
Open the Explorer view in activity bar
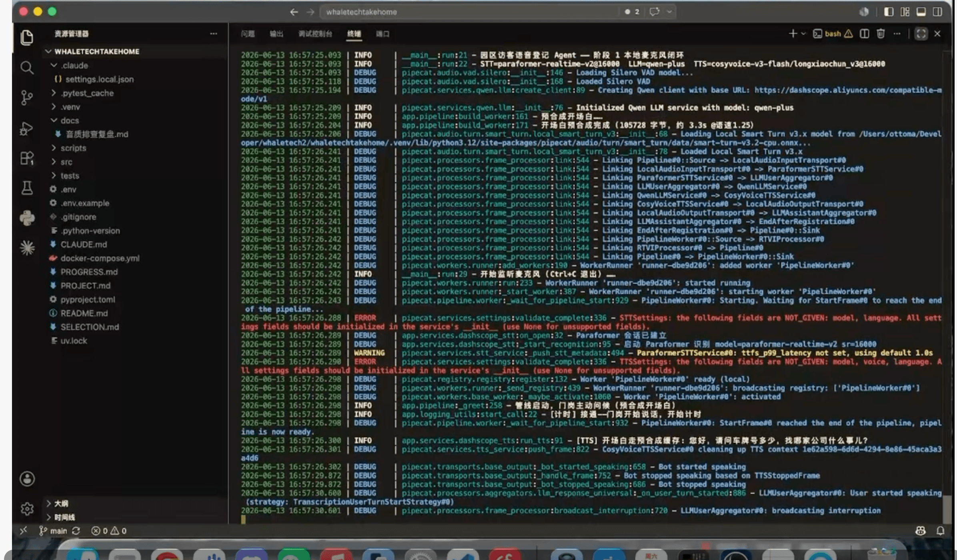coord(27,38)
